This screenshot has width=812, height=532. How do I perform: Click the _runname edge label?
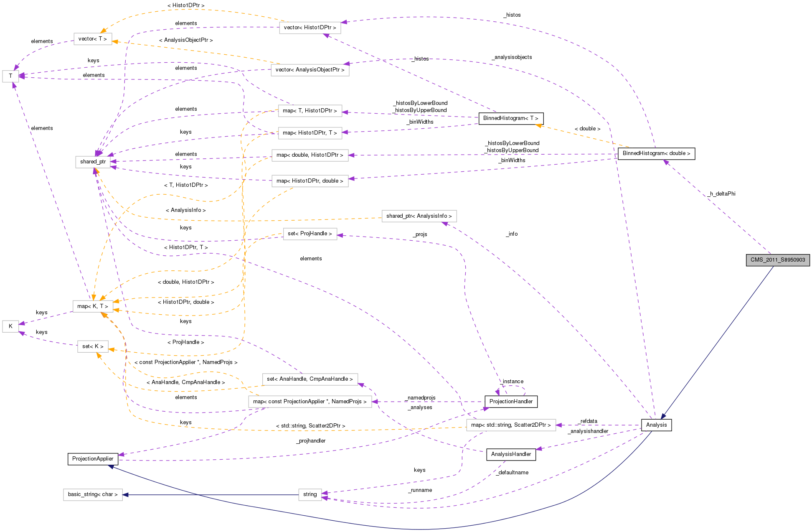(420, 490)
